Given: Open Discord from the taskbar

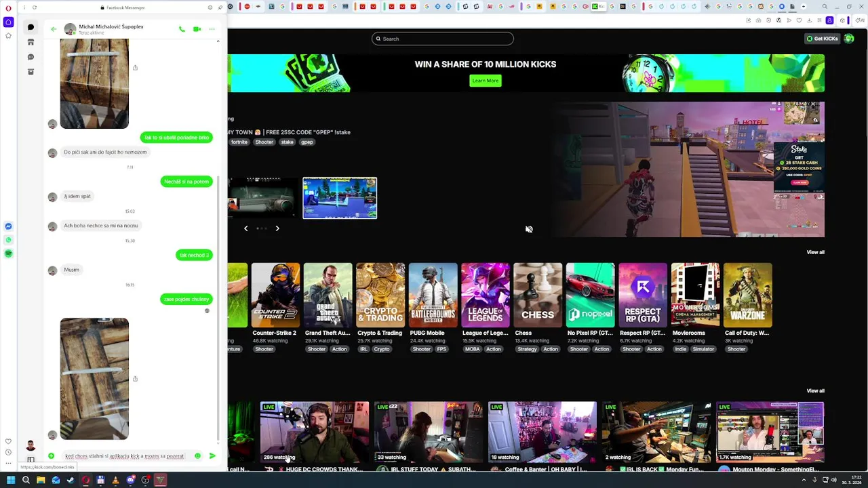Looking at the screenshot, I should click(130, 480).
